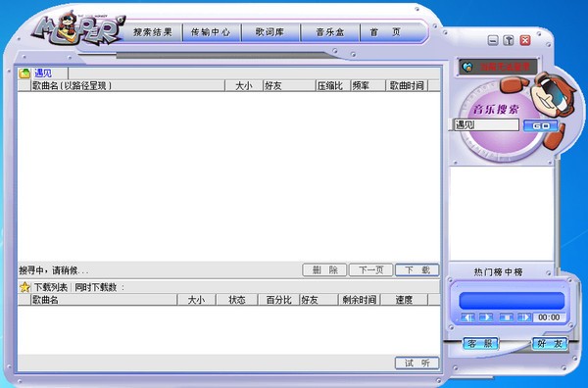Switch to the 传输中心 tab

click(211, 32)
